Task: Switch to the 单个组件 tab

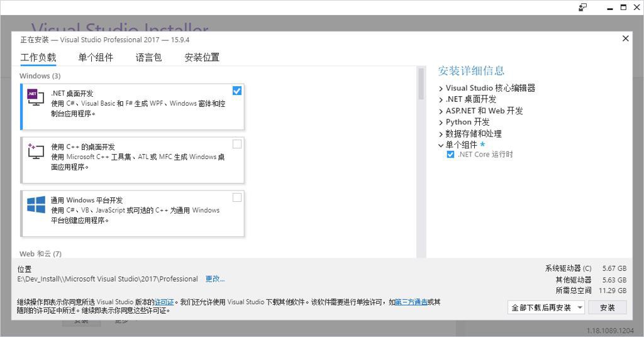Action: (x=96, y=57)
